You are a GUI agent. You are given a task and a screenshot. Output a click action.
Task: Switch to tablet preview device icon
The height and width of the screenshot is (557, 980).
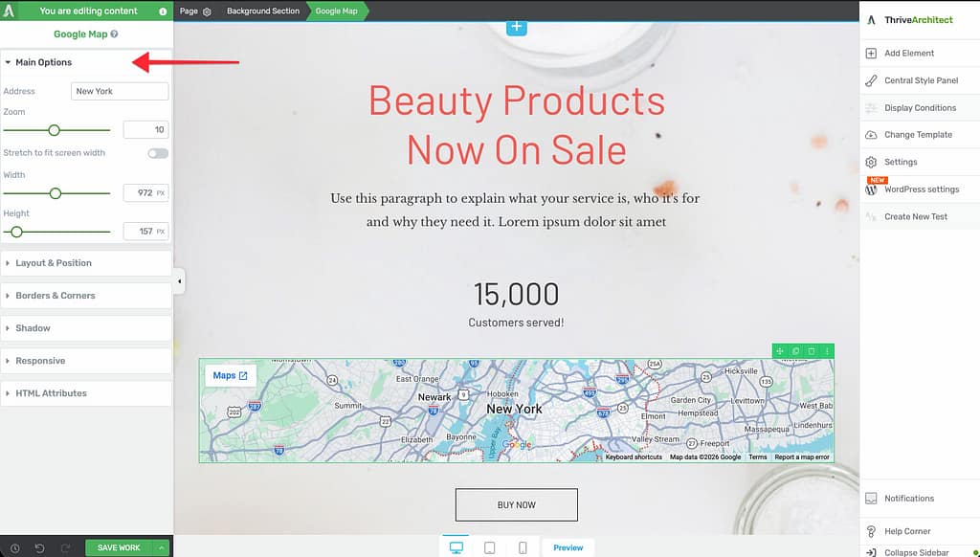(x=489, y=547)
